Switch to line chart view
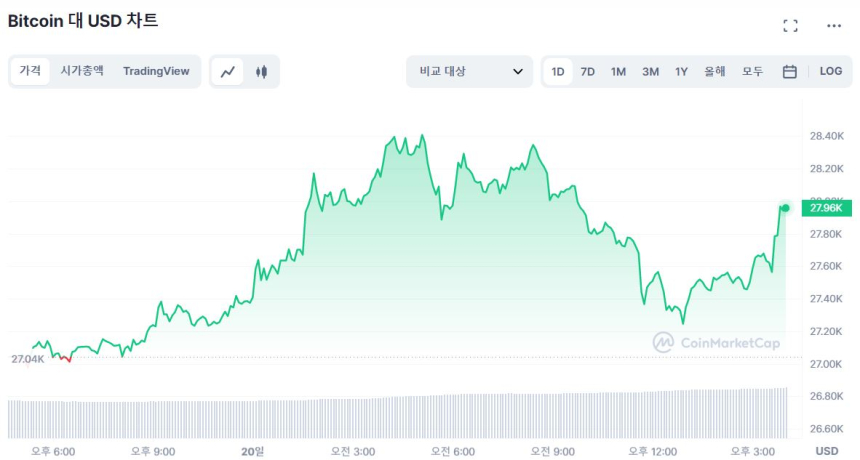Screen dimensions: 860x460 pos(228,72)
